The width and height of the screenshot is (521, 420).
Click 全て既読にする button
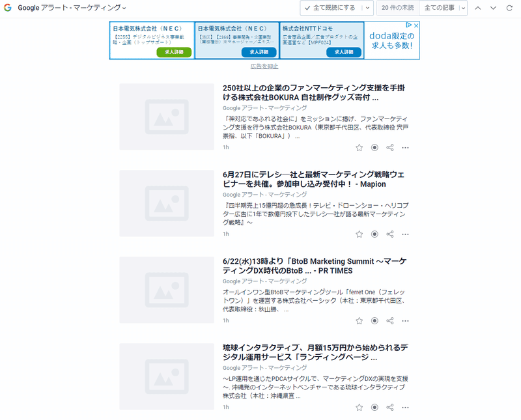(330, 8)
